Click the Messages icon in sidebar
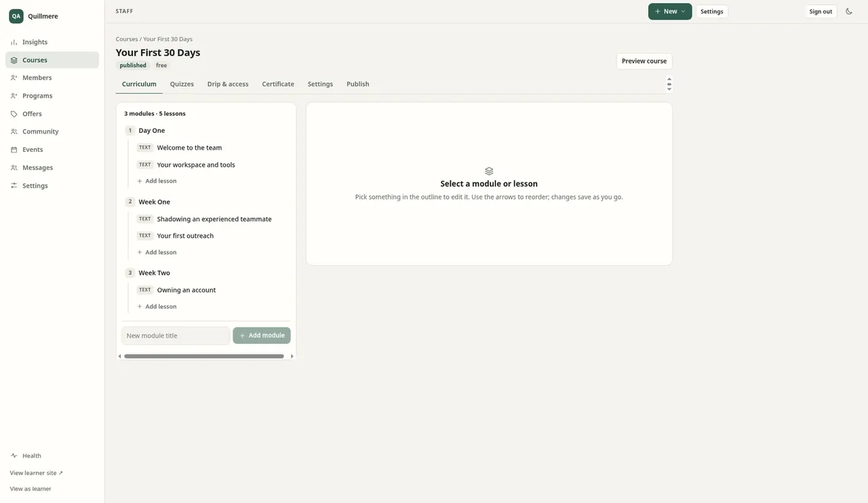Screen dimensions: 868x503 pyautogui.click(x=14, y=167)
